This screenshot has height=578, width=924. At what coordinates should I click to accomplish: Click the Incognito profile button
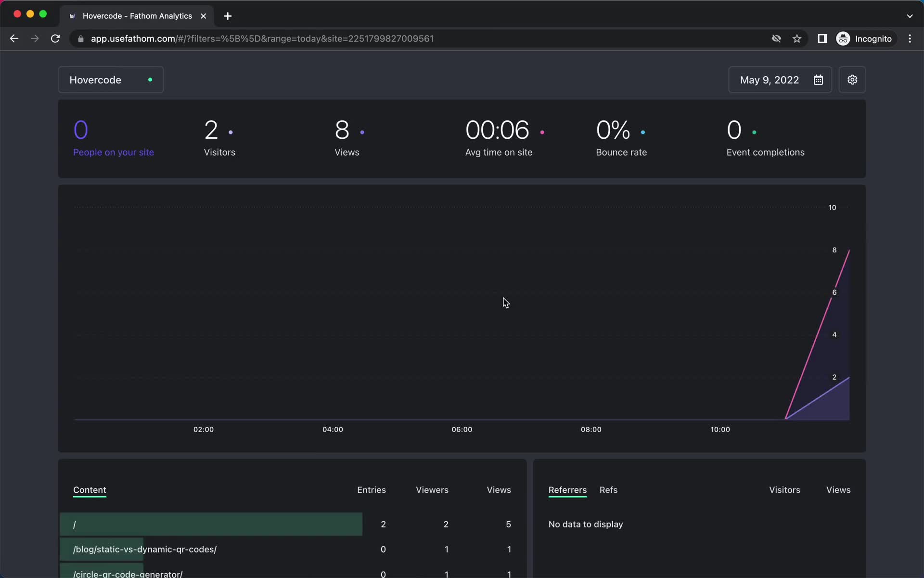[865, 39]
